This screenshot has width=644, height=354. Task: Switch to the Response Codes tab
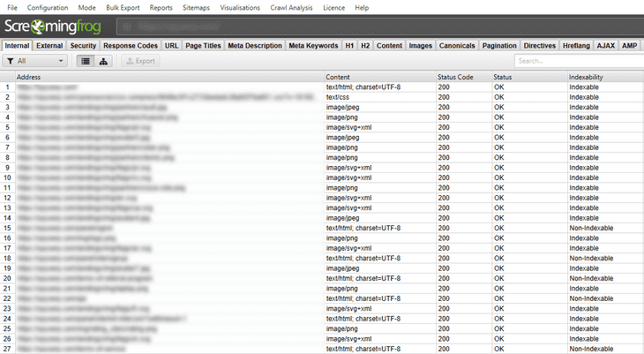tap(130, 45)
